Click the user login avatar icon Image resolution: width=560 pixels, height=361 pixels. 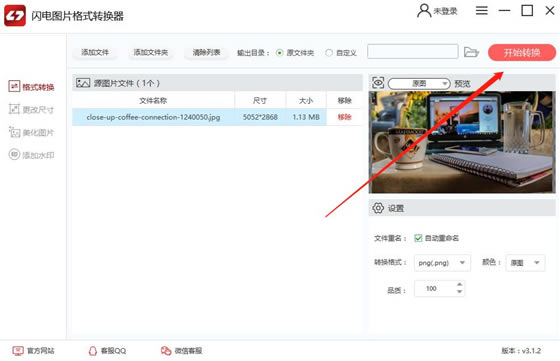point(424,11)
